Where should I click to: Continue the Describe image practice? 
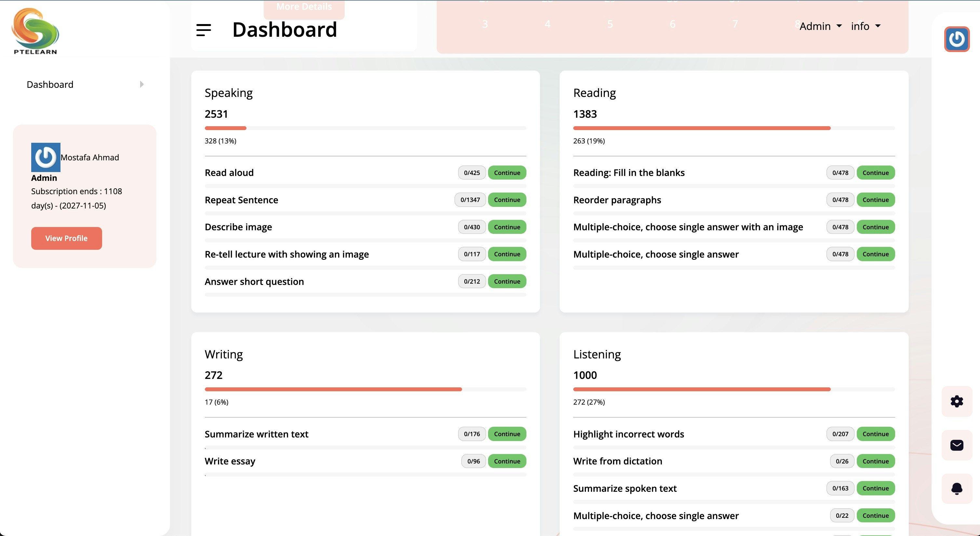point(507,227)
